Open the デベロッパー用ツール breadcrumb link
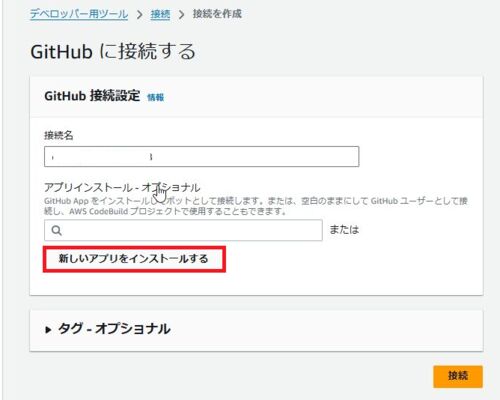Viewport: 500px width, 400px height. (79, 14)
